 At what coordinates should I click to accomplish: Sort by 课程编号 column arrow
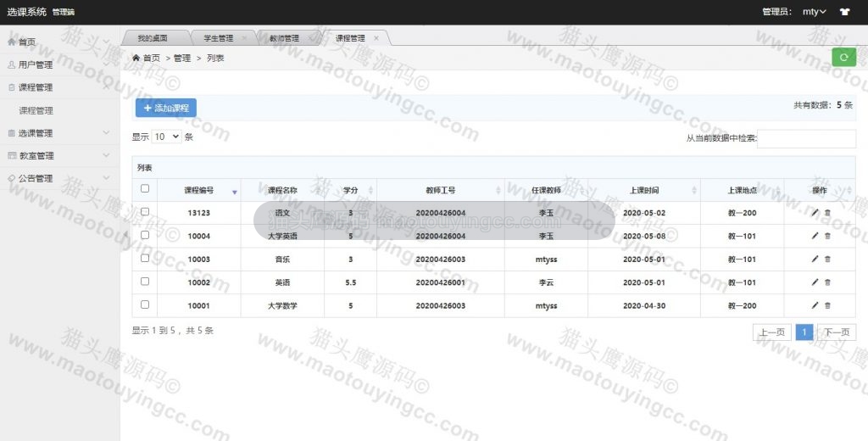tap(235, 192)
